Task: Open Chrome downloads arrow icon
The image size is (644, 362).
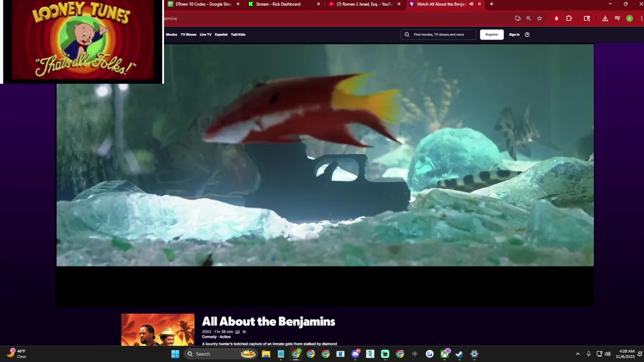Action: coord(605,18)
